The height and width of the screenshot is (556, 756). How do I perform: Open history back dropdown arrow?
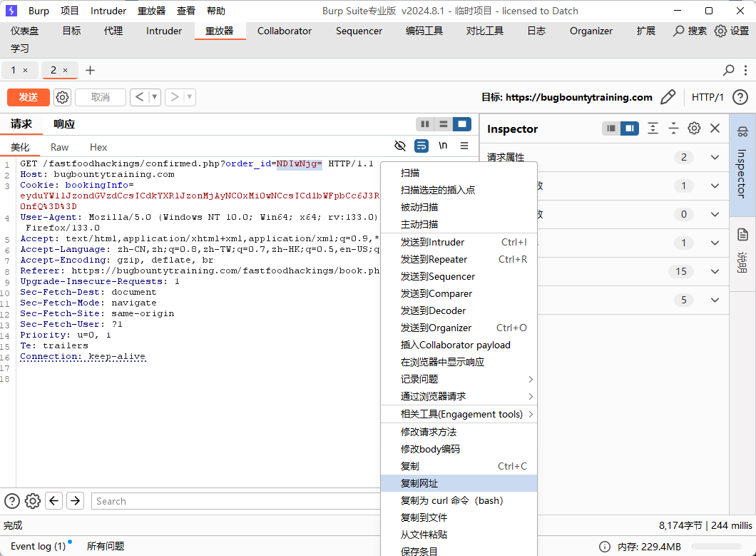[x=155, y=98]
